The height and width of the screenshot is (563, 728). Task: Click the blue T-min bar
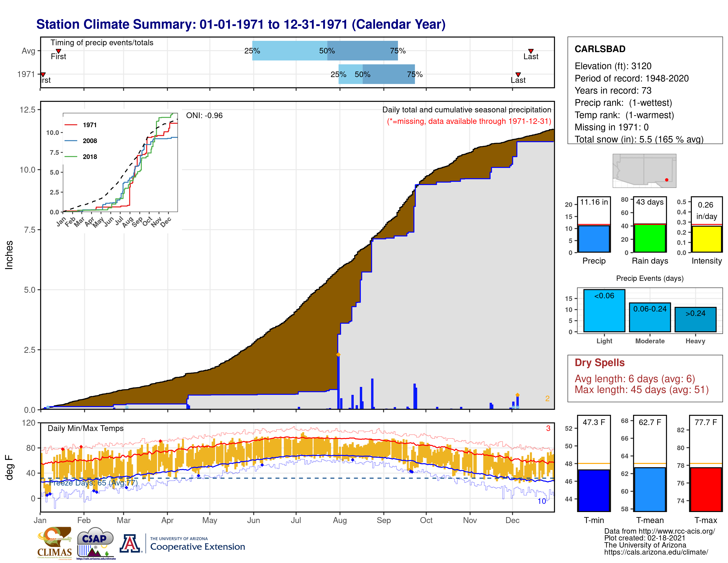[594, 490]
